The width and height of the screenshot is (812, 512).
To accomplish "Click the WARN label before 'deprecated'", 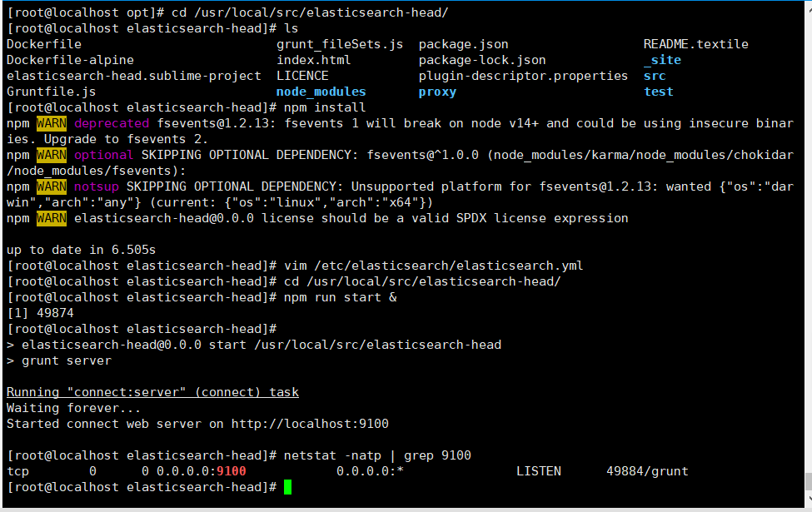I will tap(52, 123).
